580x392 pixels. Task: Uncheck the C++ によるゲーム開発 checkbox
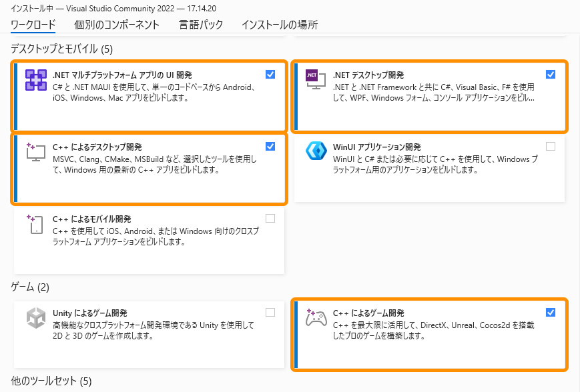click(551, 313)
